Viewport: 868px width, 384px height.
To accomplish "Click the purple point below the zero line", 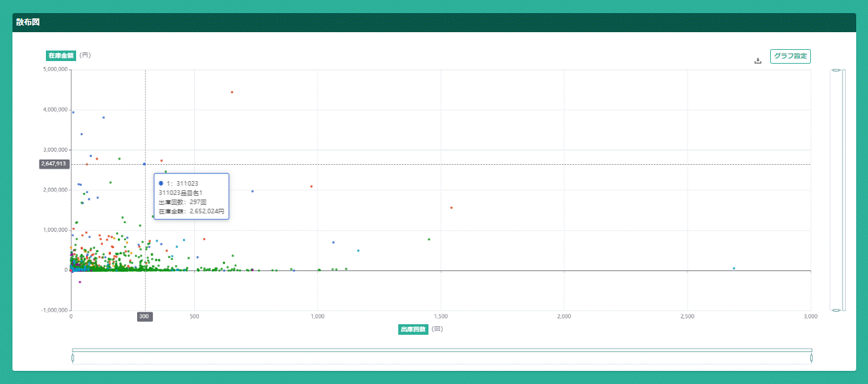I will point(80,282).
